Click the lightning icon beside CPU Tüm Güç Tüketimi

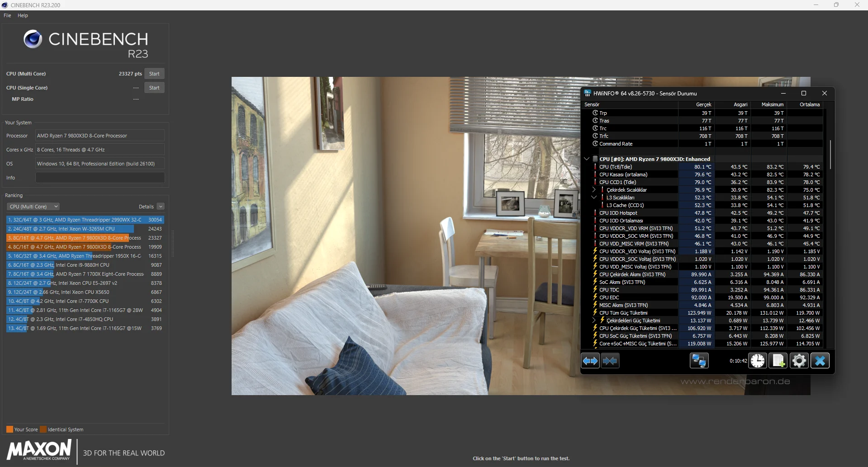[x=595, y=313]
